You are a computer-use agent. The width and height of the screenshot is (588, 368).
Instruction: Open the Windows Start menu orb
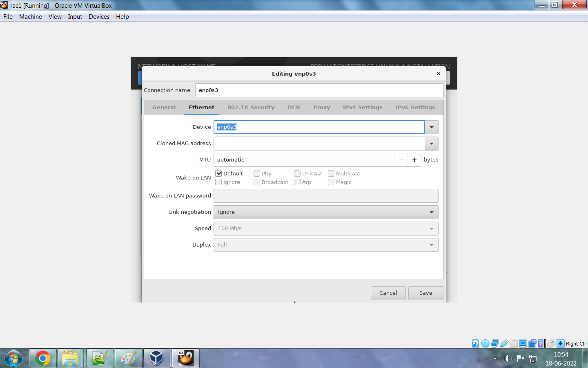pos(13,359)
